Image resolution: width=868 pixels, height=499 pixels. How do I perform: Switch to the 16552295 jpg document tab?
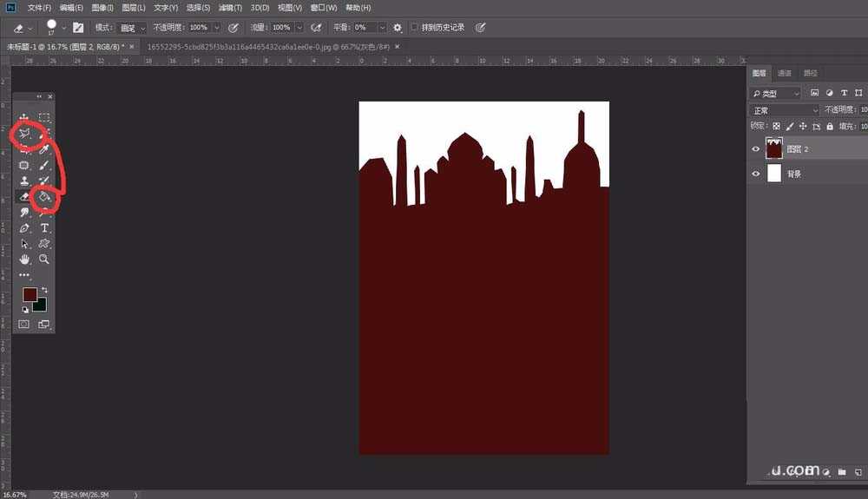point(251,46)
